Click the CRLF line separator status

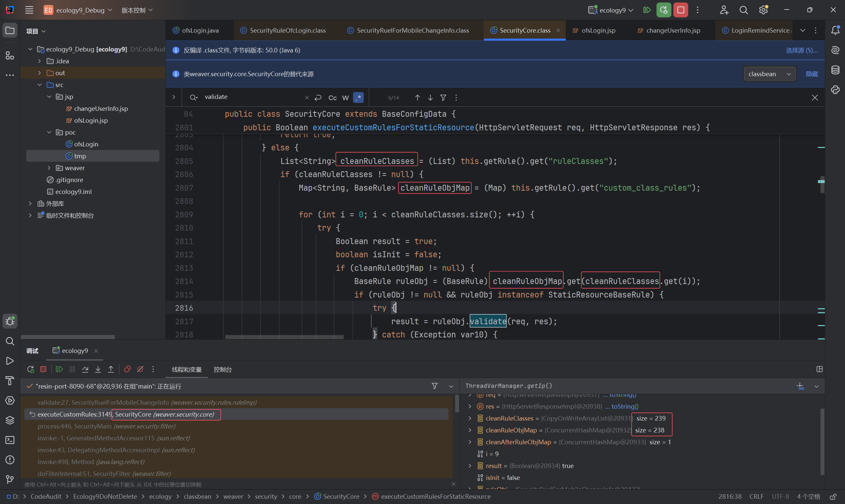pos(756,496)
